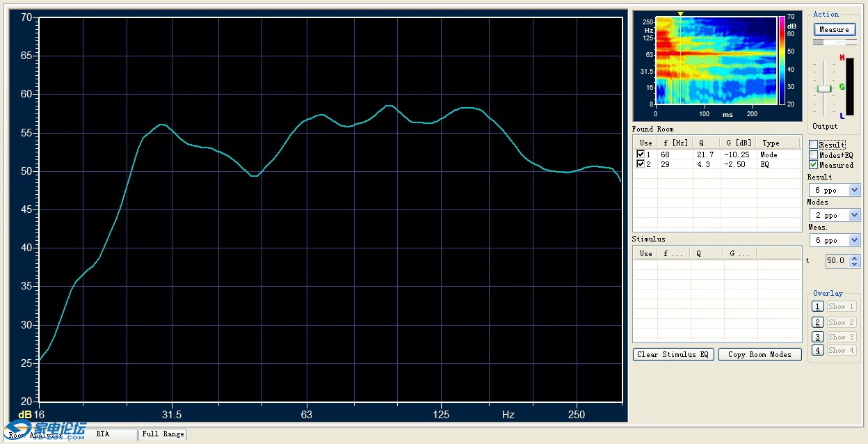The width and height of the screenshot is (868, 444).
Task: Uncheck Use for room mode 1 (68 Hz)
Action: click(x=641, y=154)
